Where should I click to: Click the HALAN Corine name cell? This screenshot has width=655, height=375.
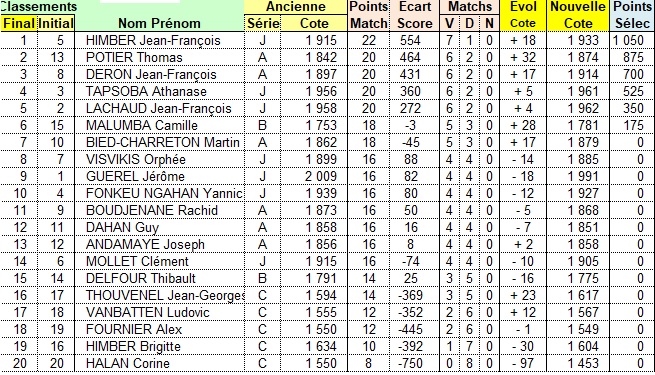(160, 363)
